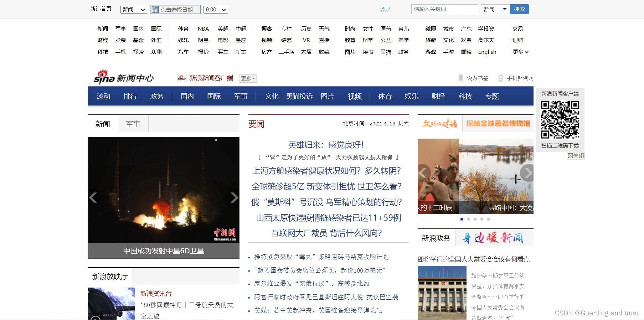The width and height of the screenshot is (644, 320).
Task: Click 微博 in the site directory
Action: click(x=431, y=29)
